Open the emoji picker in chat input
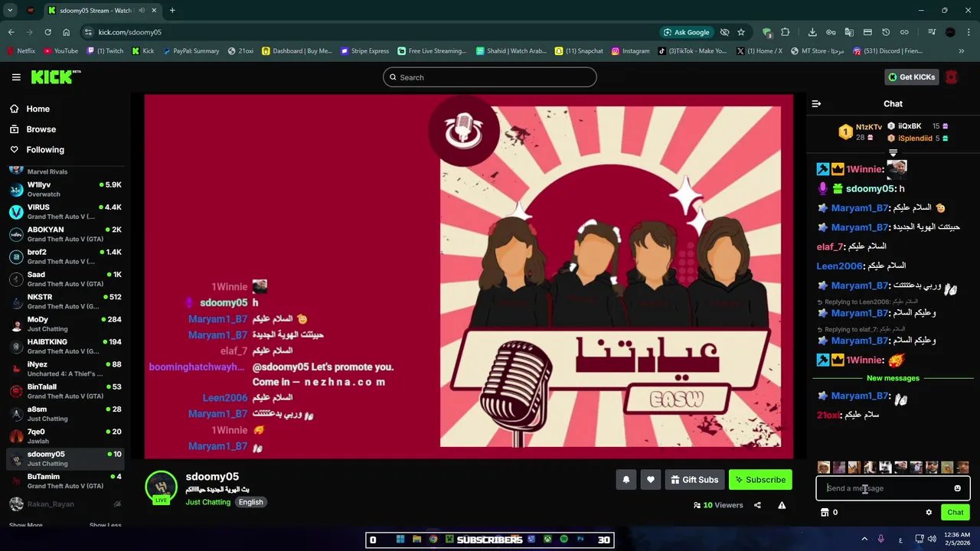Viewport: 980px width, 551px height. click(957, 488)
